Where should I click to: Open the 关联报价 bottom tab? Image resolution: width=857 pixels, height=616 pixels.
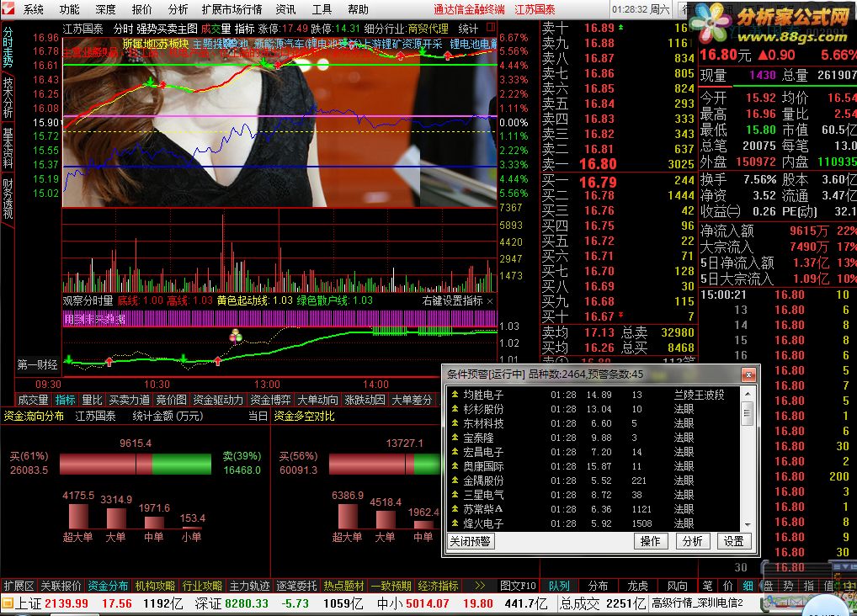[x=61, y=586]
